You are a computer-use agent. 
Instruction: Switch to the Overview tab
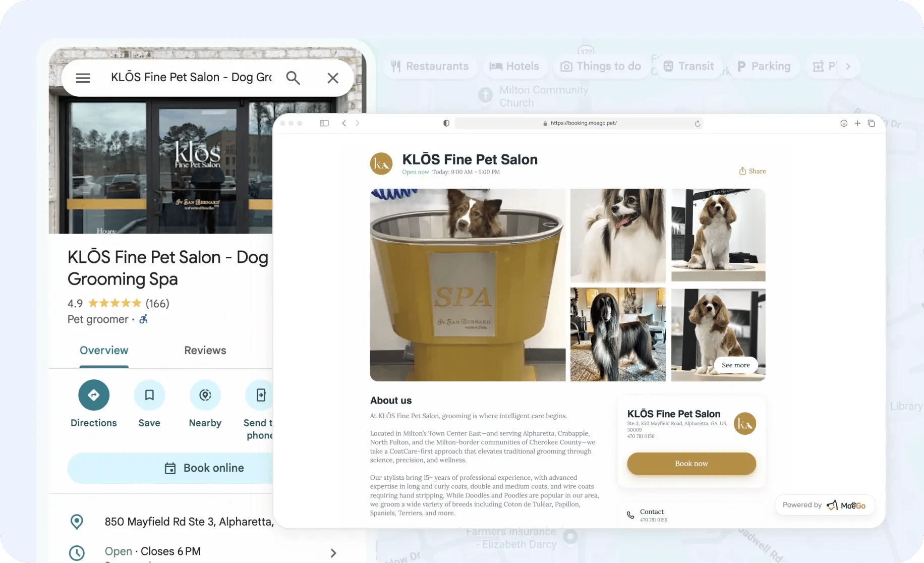pos(104,350)
